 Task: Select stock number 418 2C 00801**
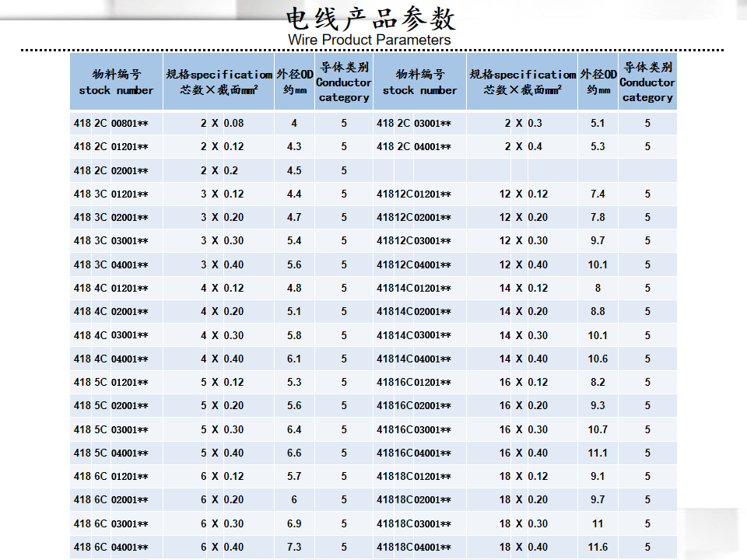click(111, 124)
